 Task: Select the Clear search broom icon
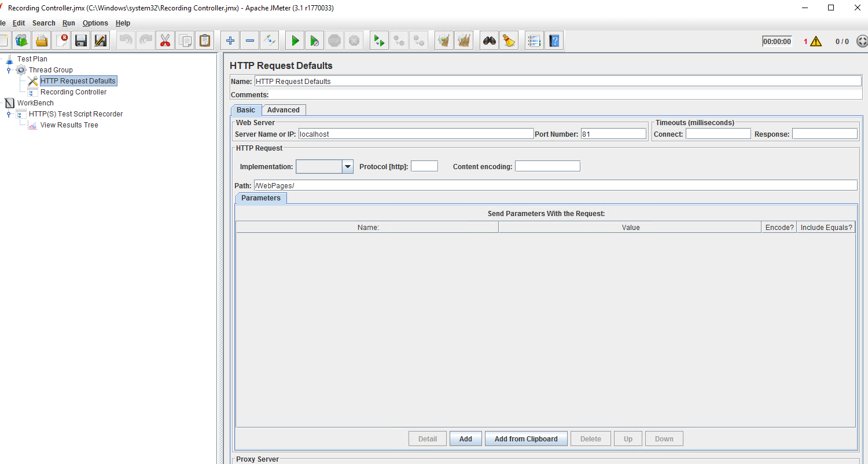[x=509, y=40]
